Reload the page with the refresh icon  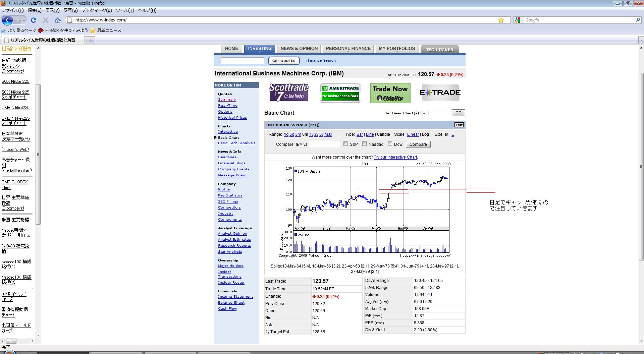click(x=34, y=20)
